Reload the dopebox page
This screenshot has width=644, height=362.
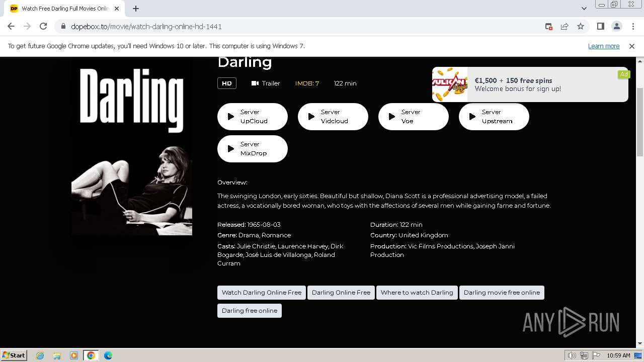tap(43, 26)
